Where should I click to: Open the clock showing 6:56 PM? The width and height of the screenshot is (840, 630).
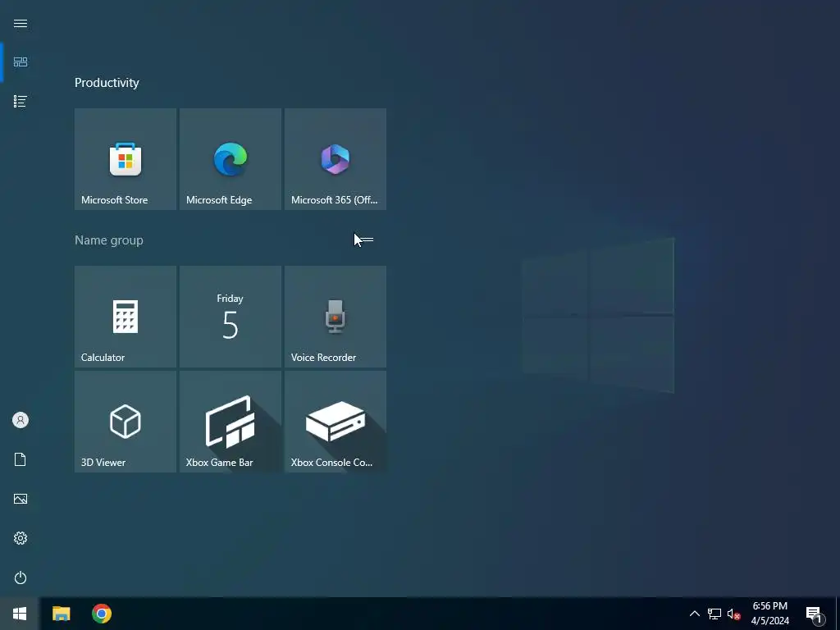769,614
